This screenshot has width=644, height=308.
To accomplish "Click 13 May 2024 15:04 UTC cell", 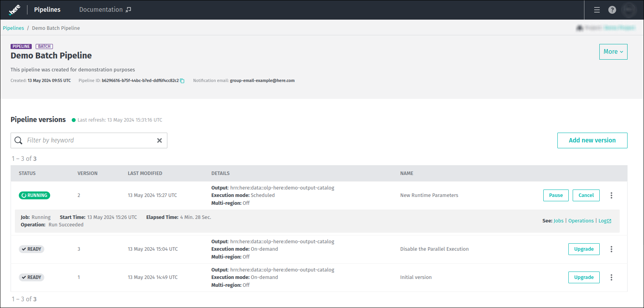I will [153, 249].
